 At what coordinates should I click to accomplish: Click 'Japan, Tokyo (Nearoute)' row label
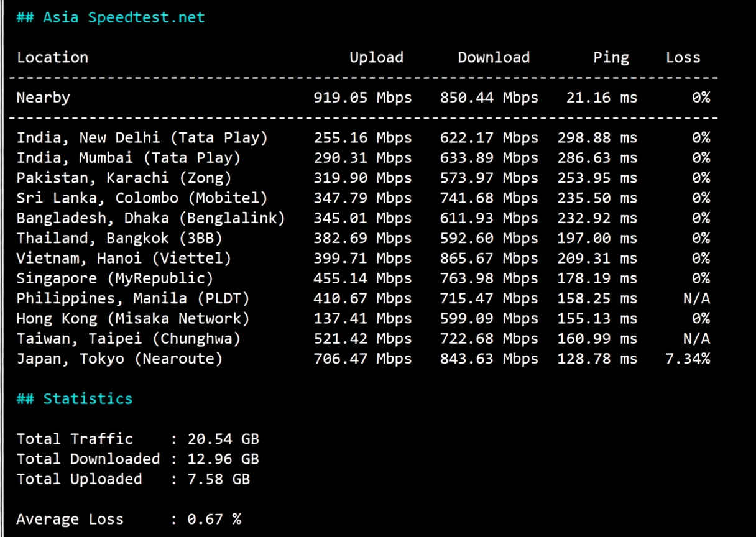pyautogui.click(x=119, y=359)
